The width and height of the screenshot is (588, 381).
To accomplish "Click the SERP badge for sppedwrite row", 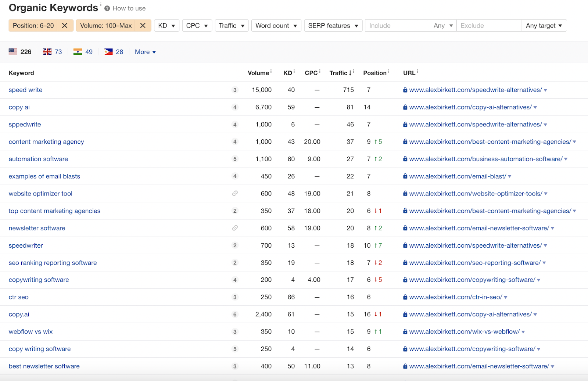I will coord(235,125).
